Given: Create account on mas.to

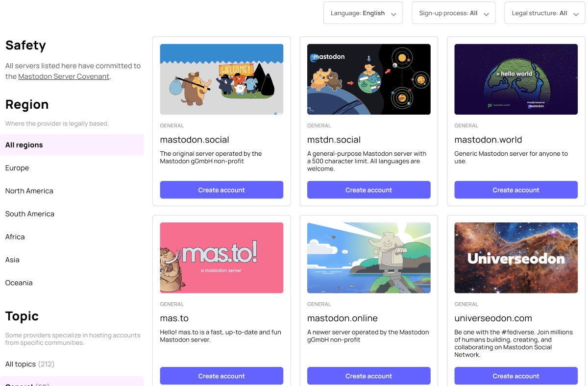Looking at the screenshot, I should [x=221, y=376].
